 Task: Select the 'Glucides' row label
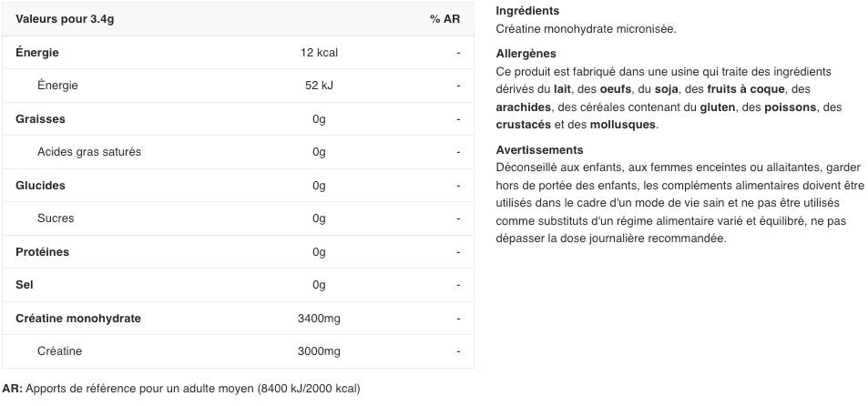40,186
